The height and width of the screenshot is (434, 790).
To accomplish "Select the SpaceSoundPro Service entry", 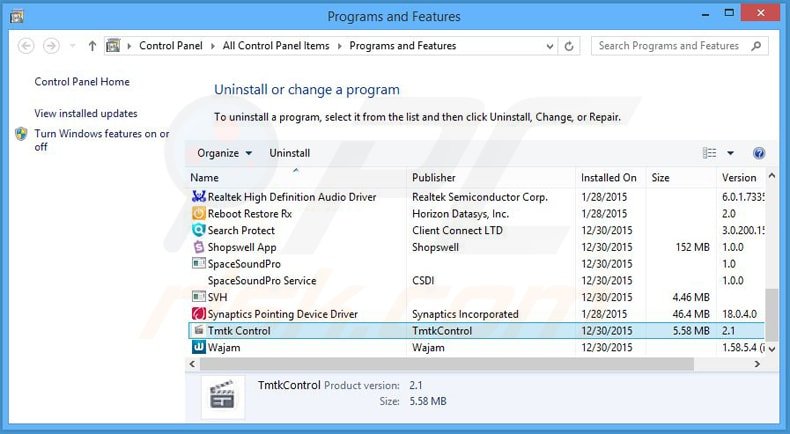I will point(476,280).
